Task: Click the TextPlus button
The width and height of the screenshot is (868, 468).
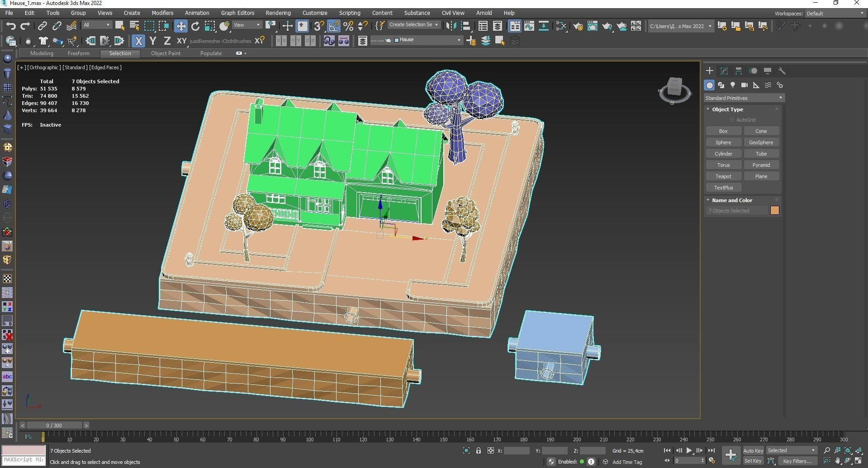Action: [x=723, y=188]
